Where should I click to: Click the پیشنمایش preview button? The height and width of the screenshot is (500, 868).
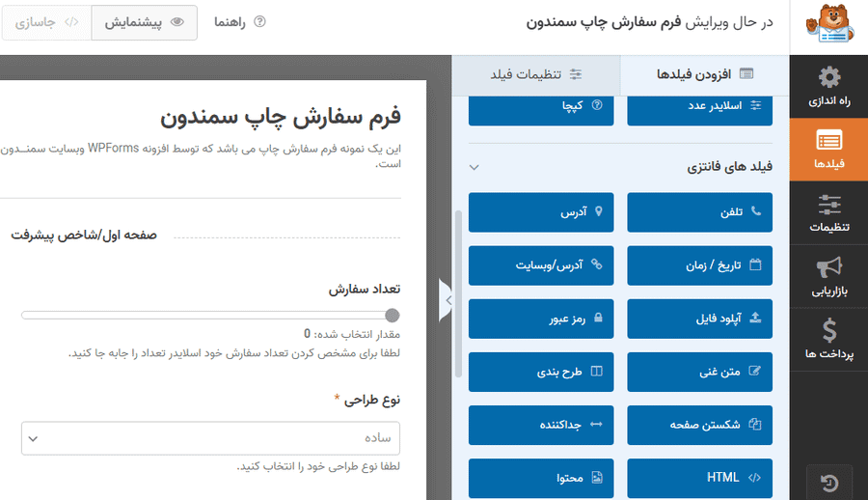[144, 22]
